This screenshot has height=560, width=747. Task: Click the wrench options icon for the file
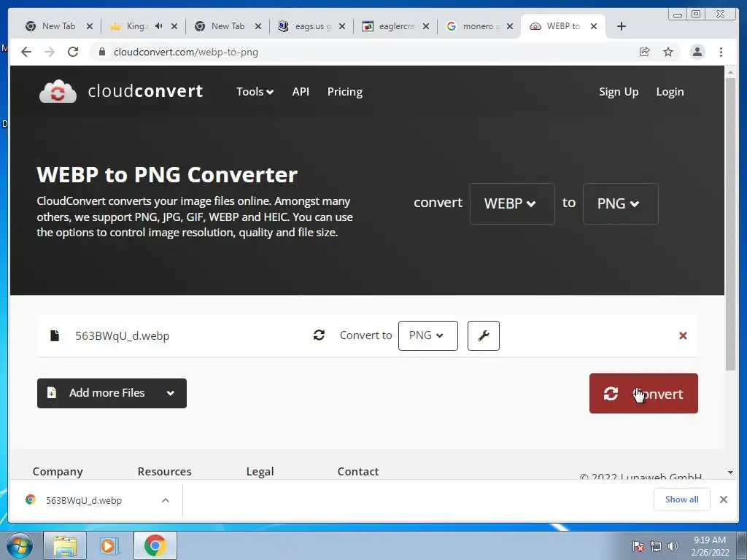coord(484,335)
